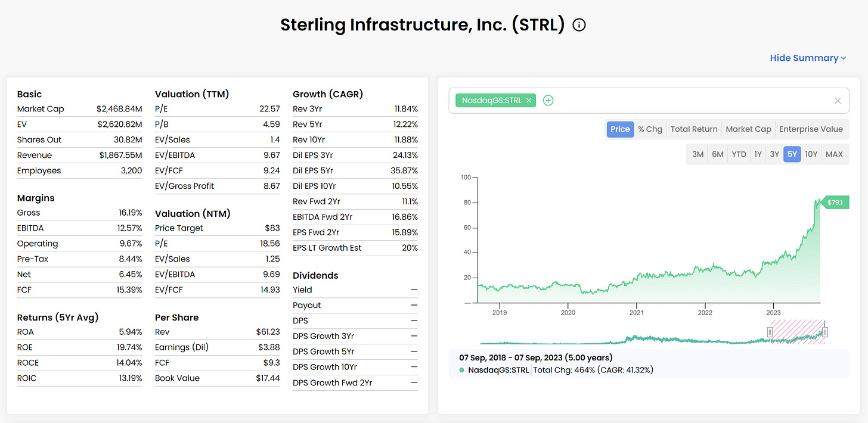868x423 pixels.
Task: Click FCF margin value 15.39%
Action: tap(129, 290)
